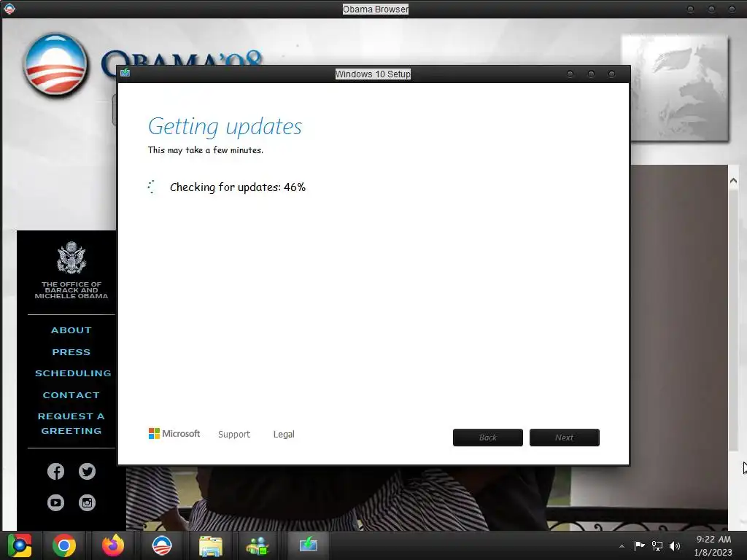Open File Explorer from the taskbar

(211, 546)
